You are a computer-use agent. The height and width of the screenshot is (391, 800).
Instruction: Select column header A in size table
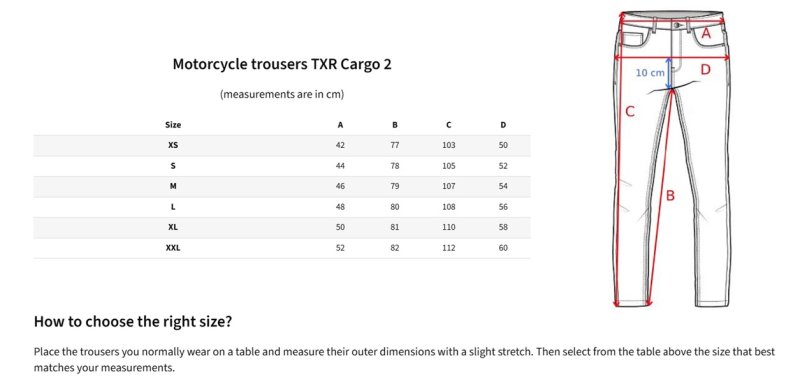coord(340,125)
